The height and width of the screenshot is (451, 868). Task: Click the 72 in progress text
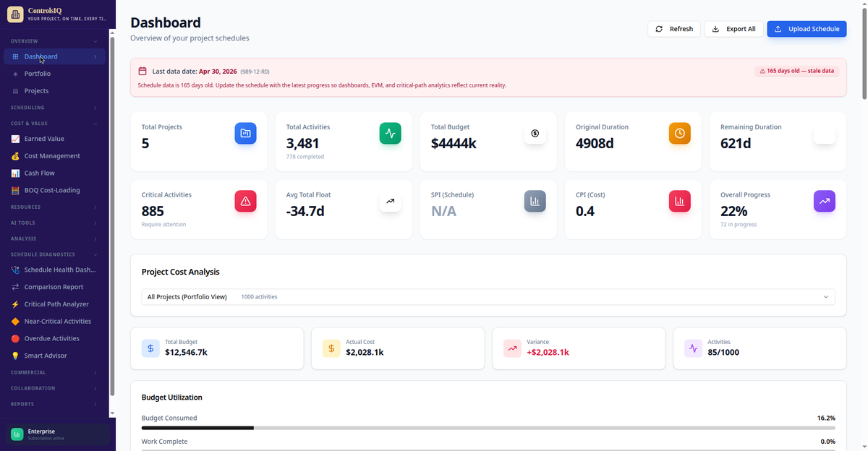click(739, 225)
